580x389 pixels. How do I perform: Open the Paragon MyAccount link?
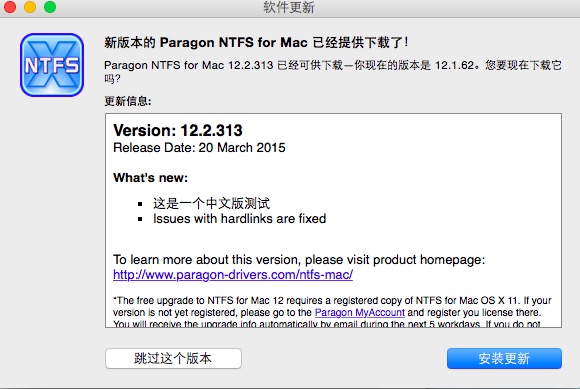coord(360,312)
